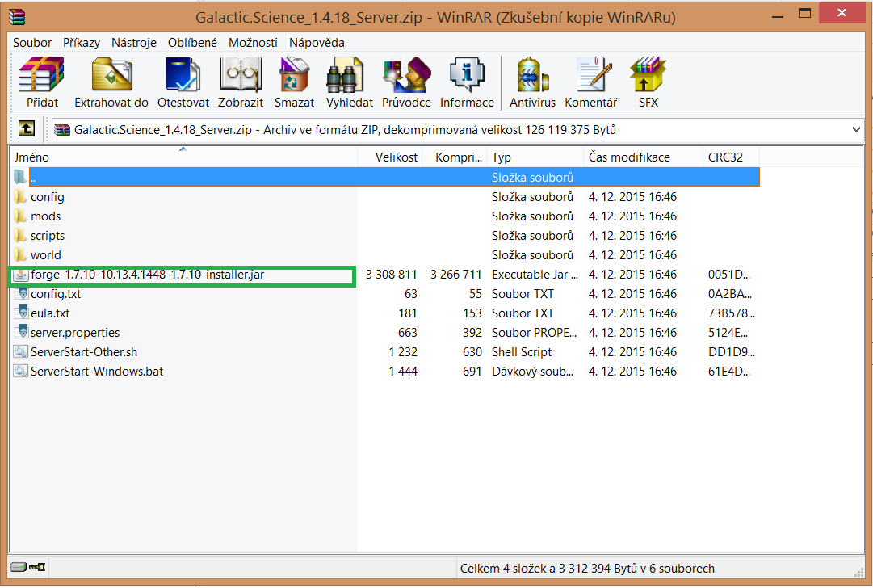Click the Smazat (Delete) toolbar icon
Viewport: 873px width, 588px height.
click(x=294, y=81)
